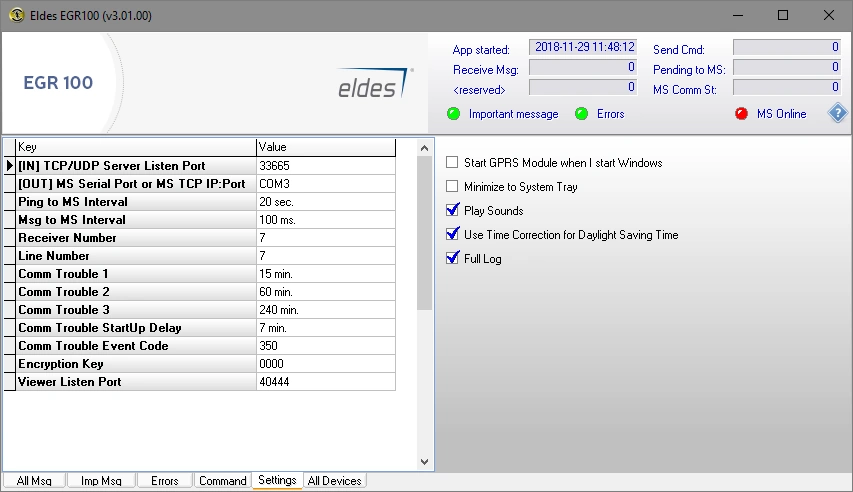The width and height of the screenshot is (853, 492).
Task: Click the 'EGR 100' product title
Action: [x=58, y=83]
